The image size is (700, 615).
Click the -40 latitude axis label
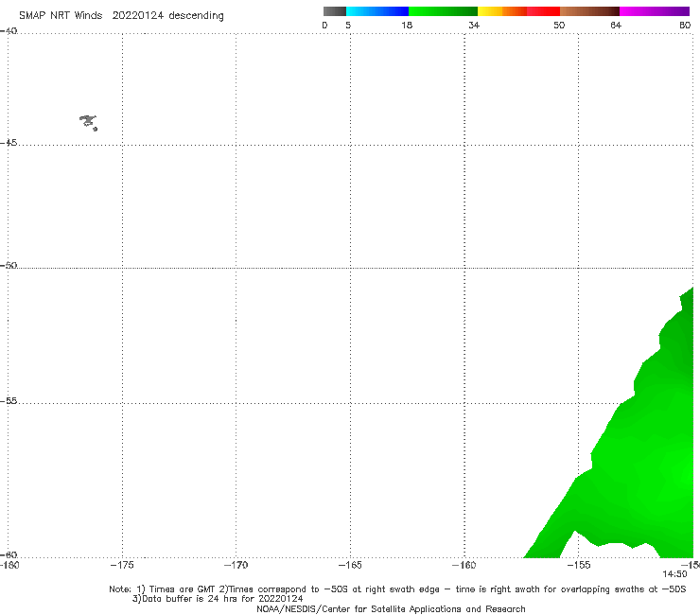point(9,30)
